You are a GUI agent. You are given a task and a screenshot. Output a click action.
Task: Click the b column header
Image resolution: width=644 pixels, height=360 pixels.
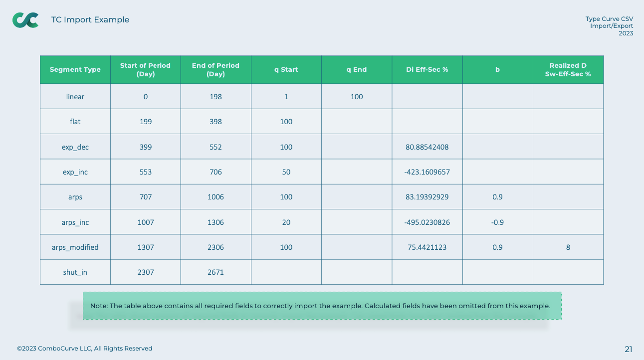497,70
